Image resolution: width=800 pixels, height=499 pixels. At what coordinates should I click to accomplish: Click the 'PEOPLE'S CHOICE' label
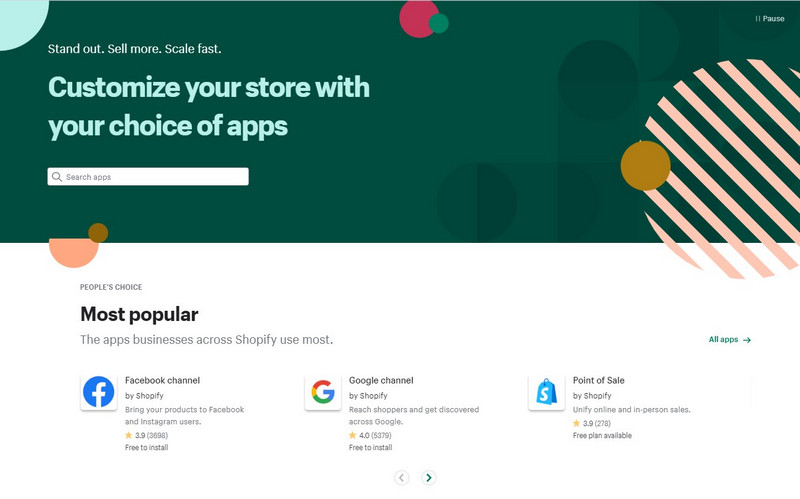point(111,287)
